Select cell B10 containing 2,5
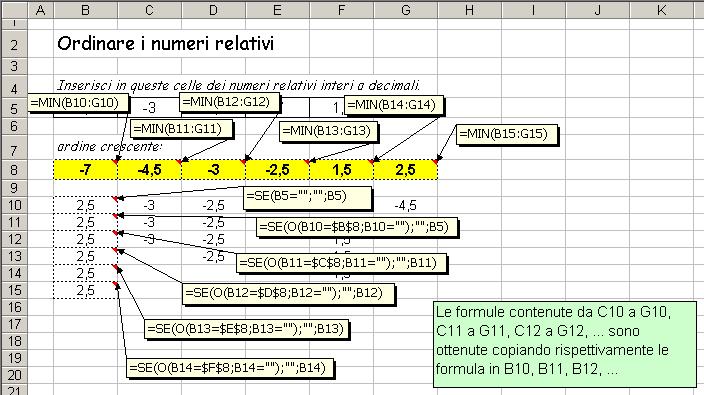 click(x=85, y=206)
